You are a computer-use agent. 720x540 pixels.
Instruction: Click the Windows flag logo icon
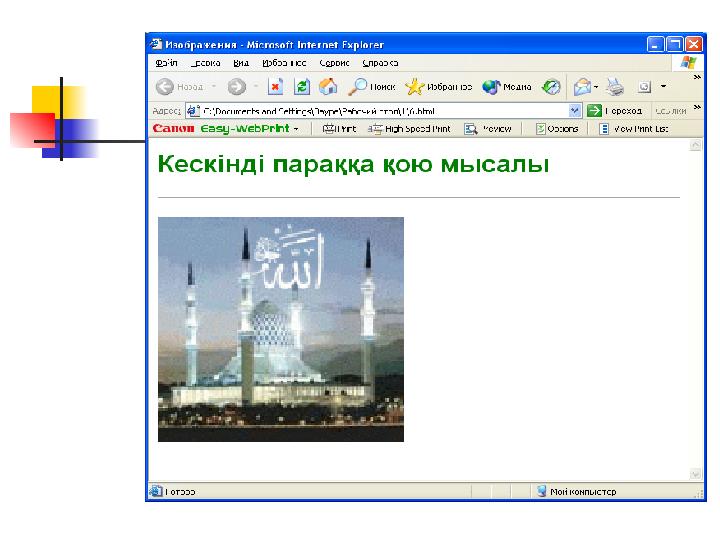[x=688, y=62]
